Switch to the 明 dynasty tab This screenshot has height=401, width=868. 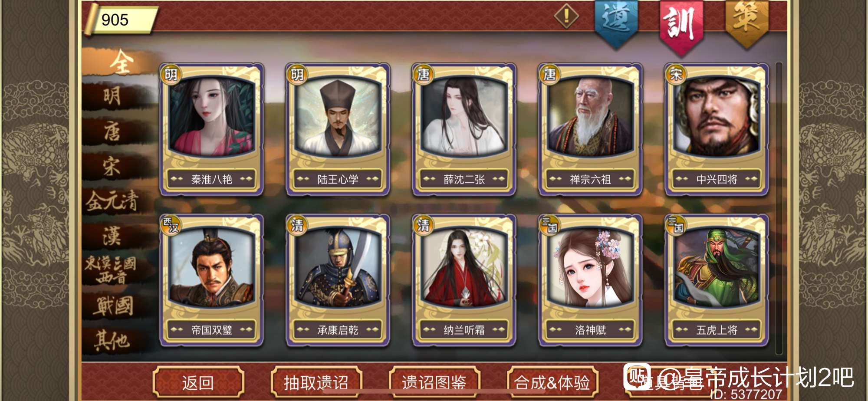pos(113,95)
